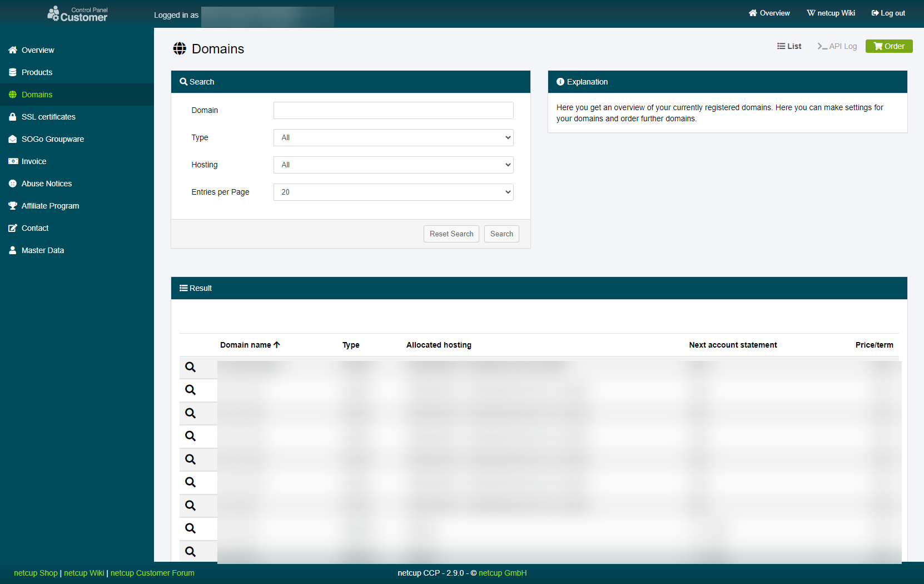The height and width of the screenshot is (584, 924).
Task: Click the Customer Control Panel logo
Action: pos(77,14)
